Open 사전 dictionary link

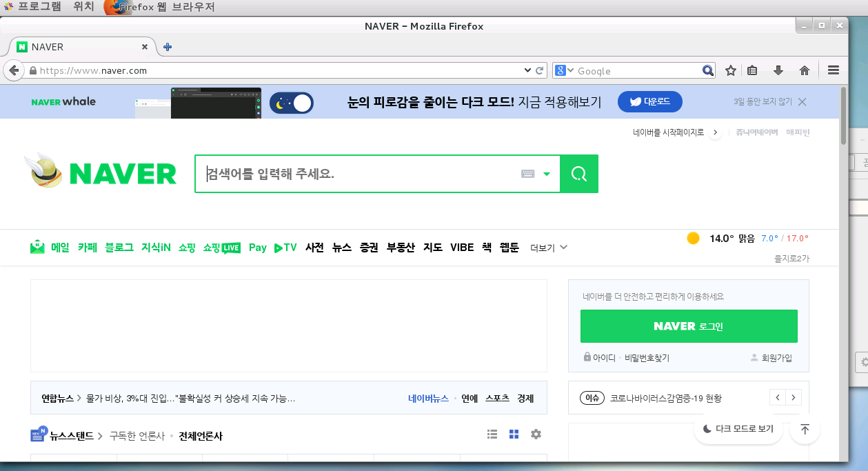tap(314, 248)
